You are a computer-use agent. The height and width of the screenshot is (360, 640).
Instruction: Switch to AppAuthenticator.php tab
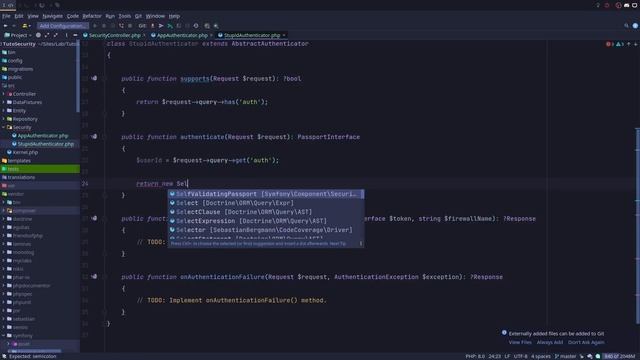[x=182, y=35]
